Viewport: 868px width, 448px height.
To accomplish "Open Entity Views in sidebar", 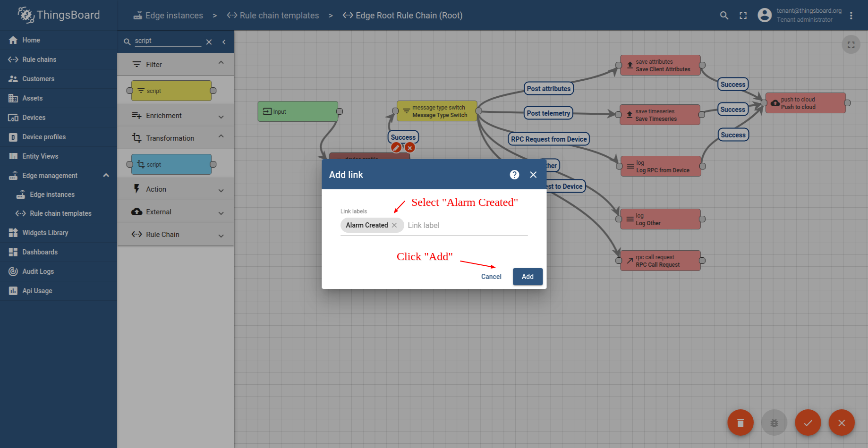I will point(59,156).
